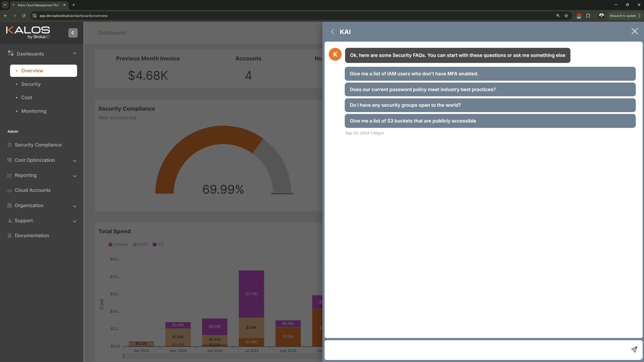Collapse the Dashboards section
This screenshot has height=362, width=644.
click(x=75, y=54)
